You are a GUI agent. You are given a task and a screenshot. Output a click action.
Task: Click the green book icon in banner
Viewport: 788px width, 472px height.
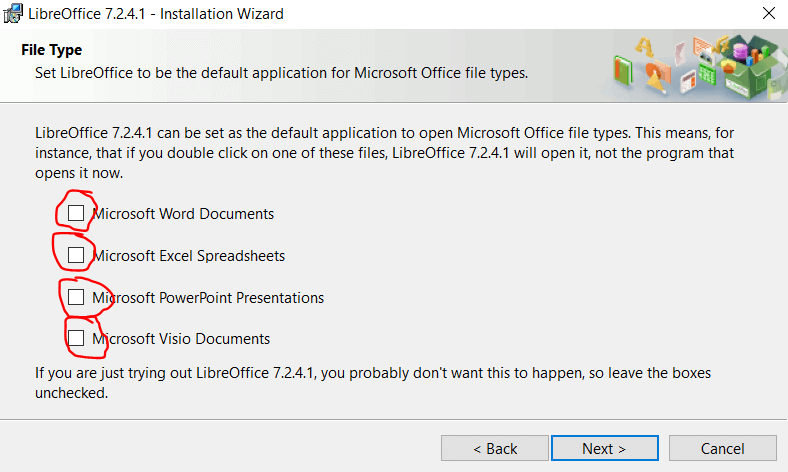pyautogui.click(x=625, y=72)
